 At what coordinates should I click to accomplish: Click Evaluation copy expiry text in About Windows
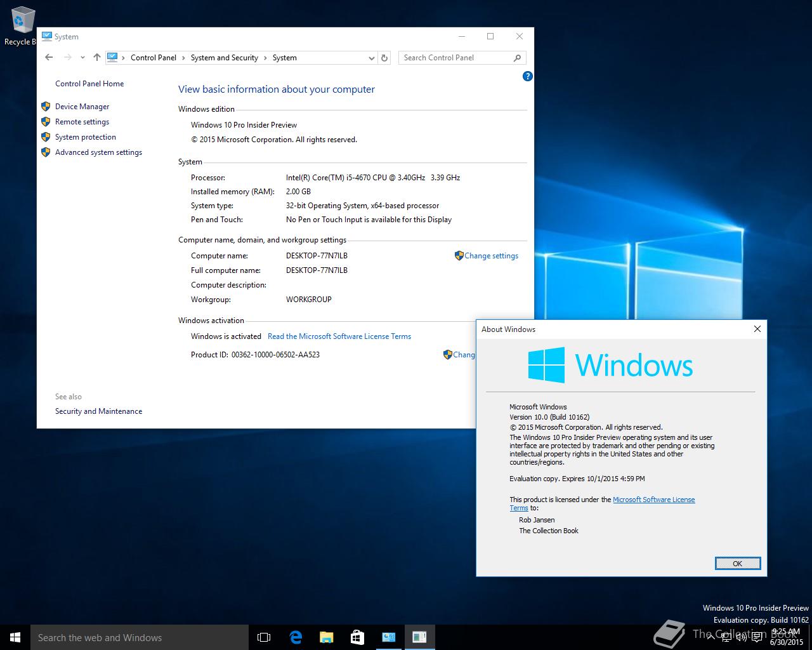point(577,479)
